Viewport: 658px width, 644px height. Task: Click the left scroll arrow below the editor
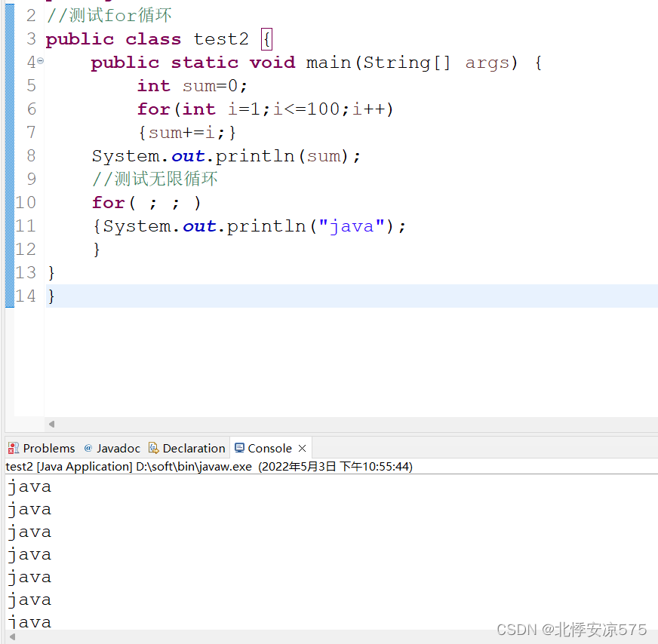pos(51,424)
